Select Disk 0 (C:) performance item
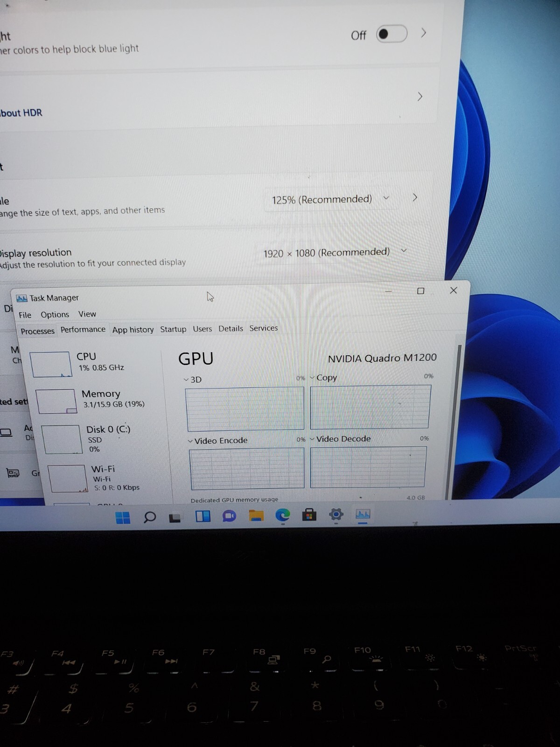The width and height of the screenshot is (560, 747). (x=104, y=439)
